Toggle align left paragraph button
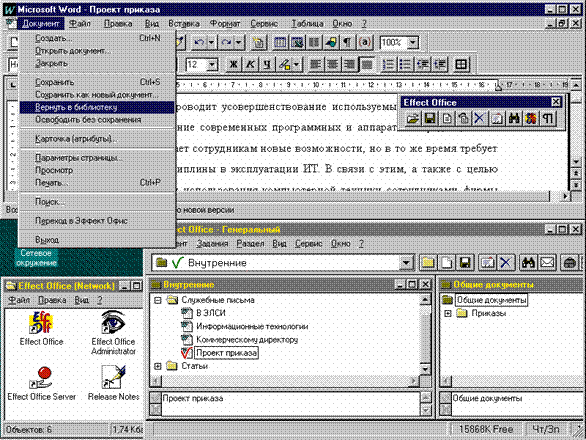Screen dimensions: 586x440 [x=316, y=65]
